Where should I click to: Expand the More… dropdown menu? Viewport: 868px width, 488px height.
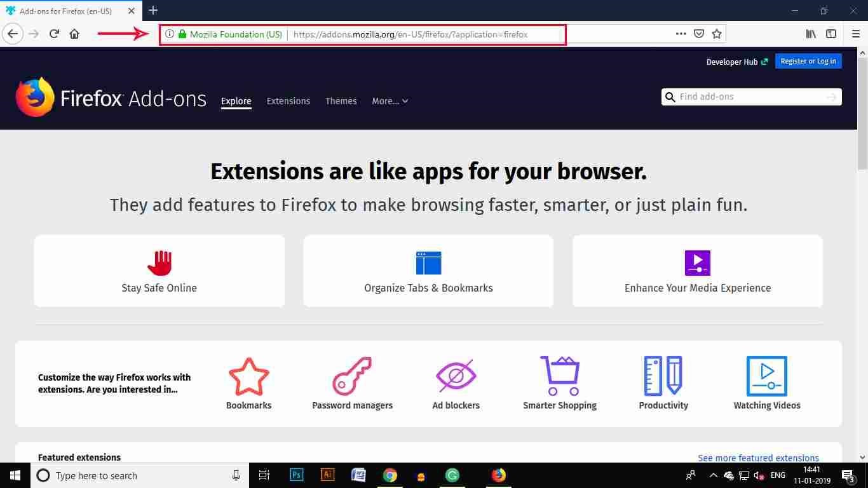pyautogui.click(x=390, y=101)
